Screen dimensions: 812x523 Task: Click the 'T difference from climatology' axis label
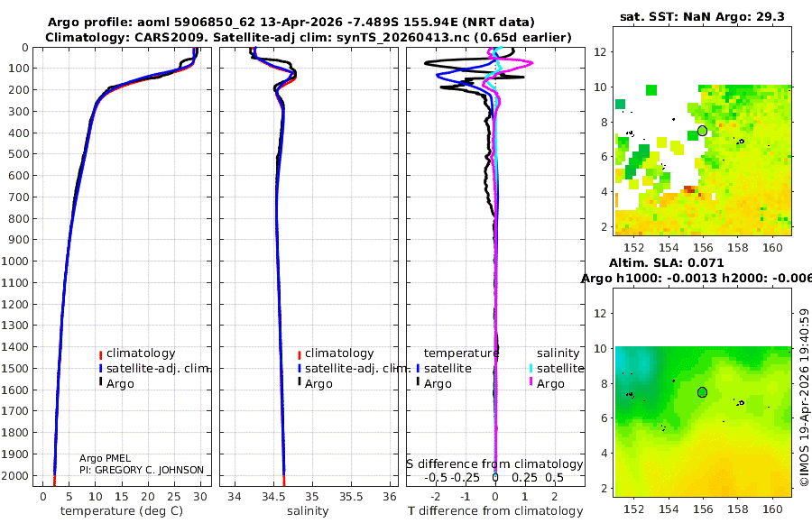[495, 511]
